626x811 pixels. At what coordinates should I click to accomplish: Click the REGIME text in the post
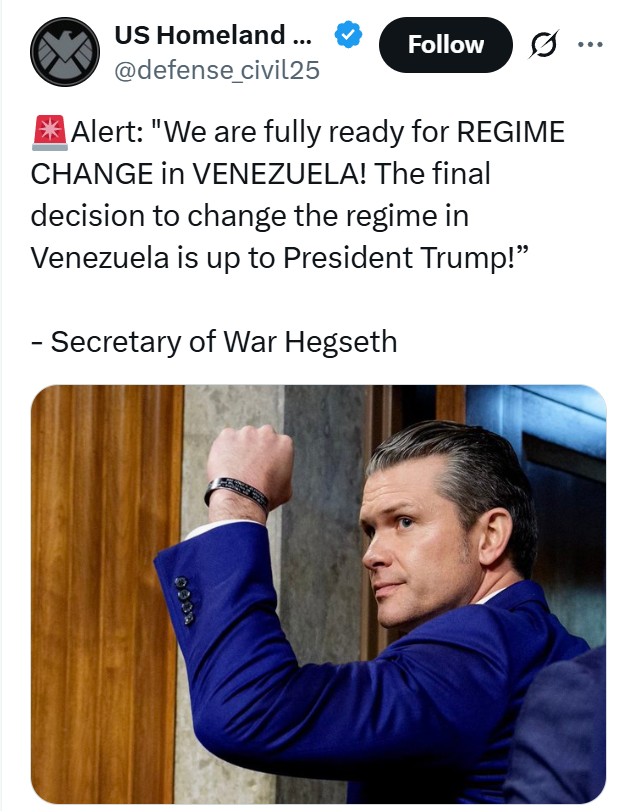click(511, 131)
